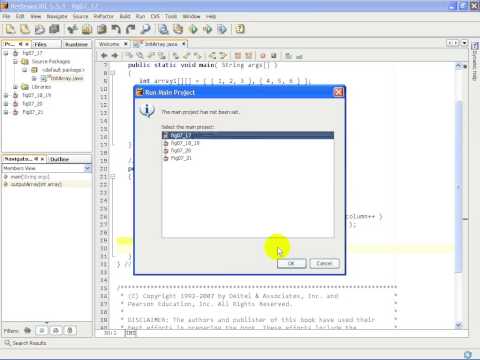Collapse the default package node
Screen dimensions: 480x360
click(24, 70)
